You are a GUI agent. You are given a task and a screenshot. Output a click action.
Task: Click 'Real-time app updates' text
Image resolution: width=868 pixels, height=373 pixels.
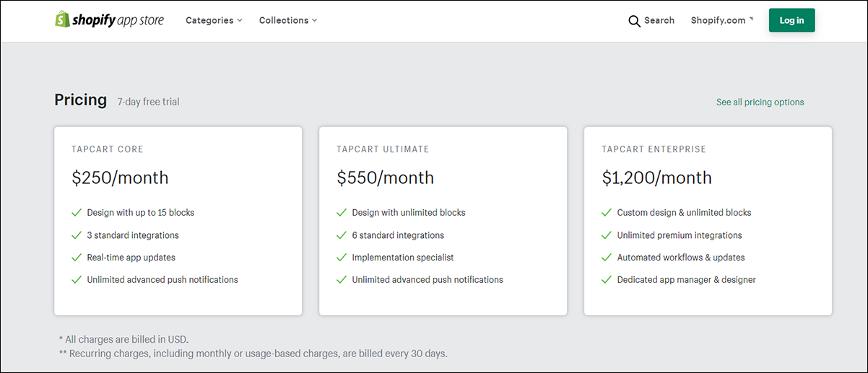[x=131, y=258]
